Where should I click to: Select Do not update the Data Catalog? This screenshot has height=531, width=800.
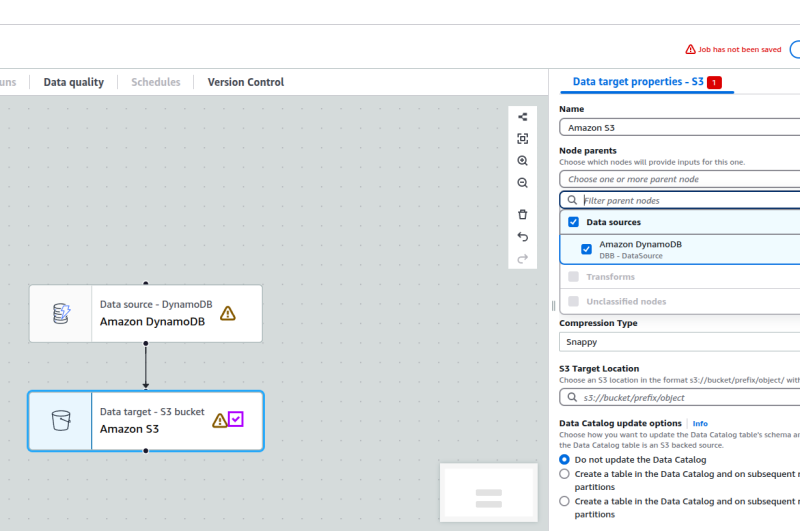pos(564,460)
